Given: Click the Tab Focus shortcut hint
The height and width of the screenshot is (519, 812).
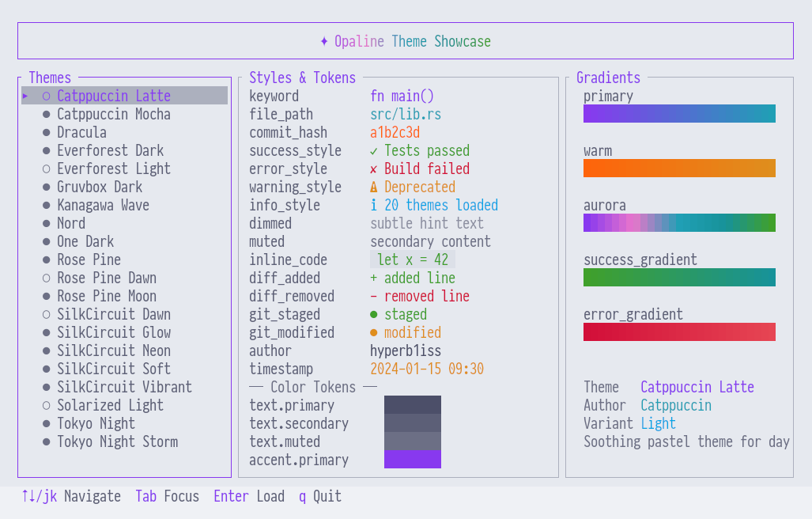Looking at the screenshot, I should 168,496.
